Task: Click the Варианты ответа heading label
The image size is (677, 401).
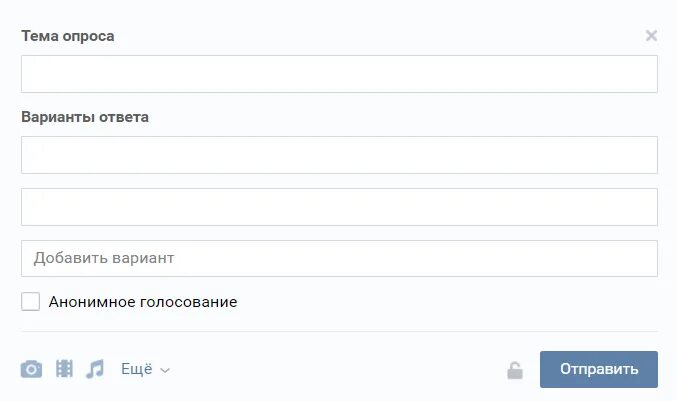Action: pyautogui.click(x=85, y=117)
